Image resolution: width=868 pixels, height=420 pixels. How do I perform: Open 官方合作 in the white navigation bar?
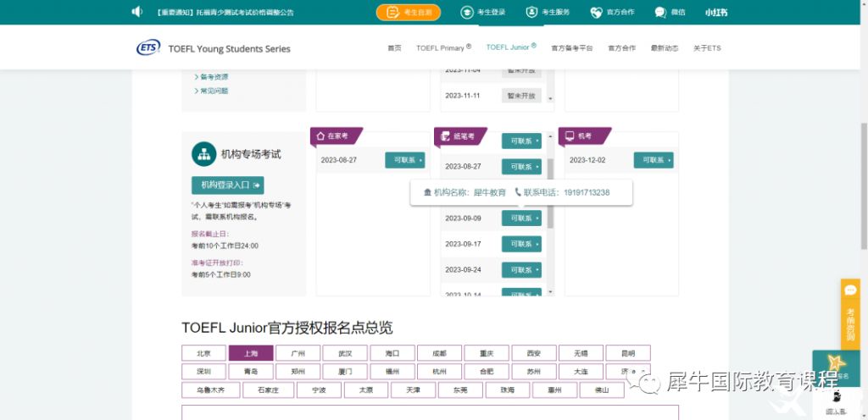click(x=621, y=48)
